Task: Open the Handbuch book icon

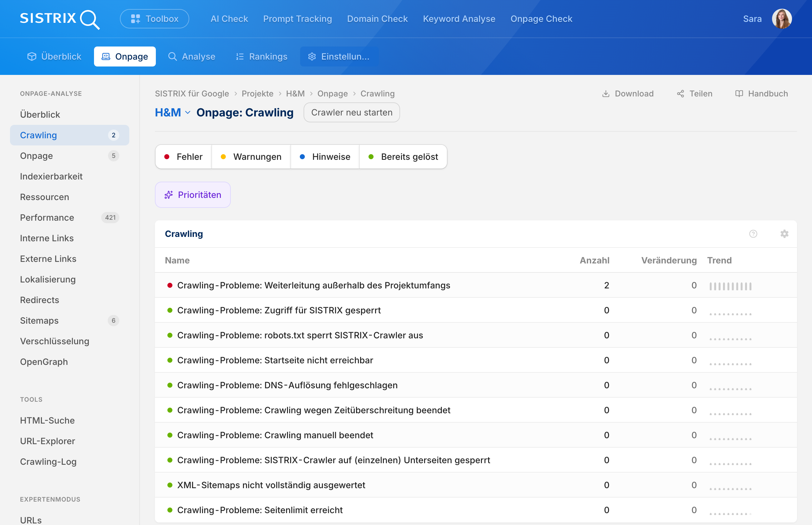Action: [x=739, y=94]
